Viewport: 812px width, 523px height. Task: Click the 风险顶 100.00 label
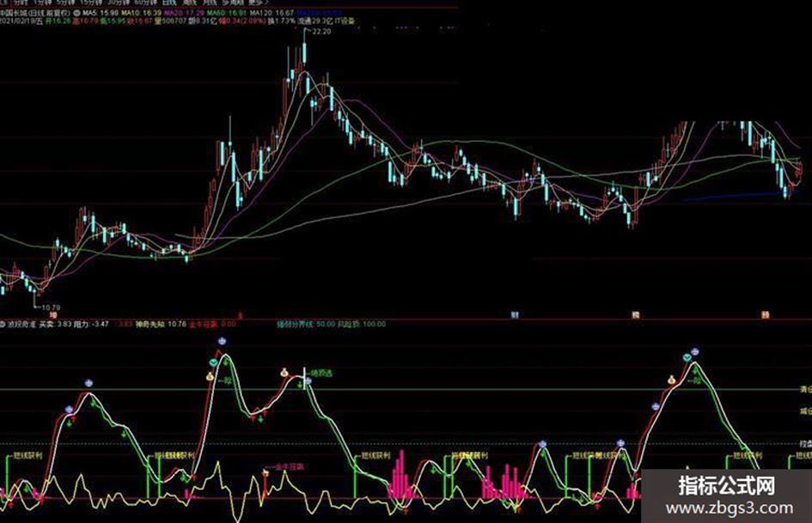362,324
